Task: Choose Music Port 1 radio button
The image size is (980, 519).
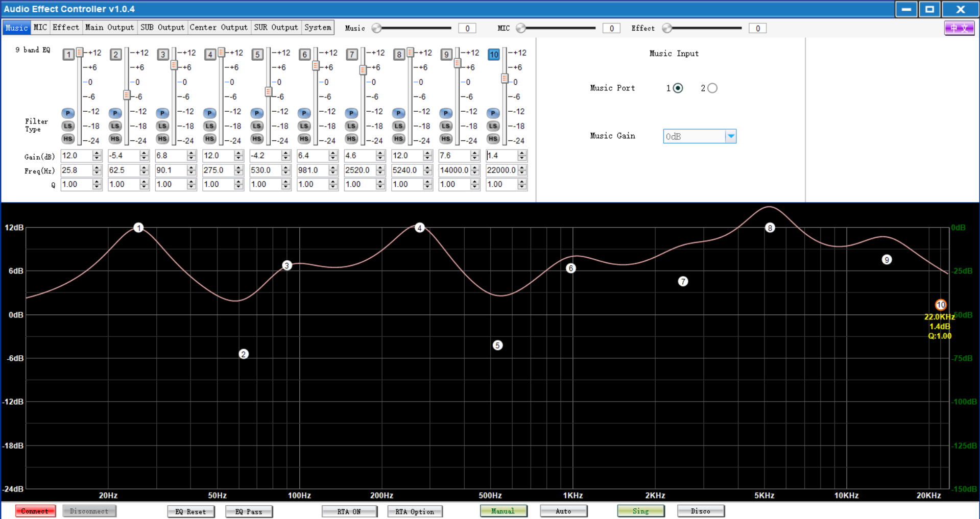Action: pos(678,88)
